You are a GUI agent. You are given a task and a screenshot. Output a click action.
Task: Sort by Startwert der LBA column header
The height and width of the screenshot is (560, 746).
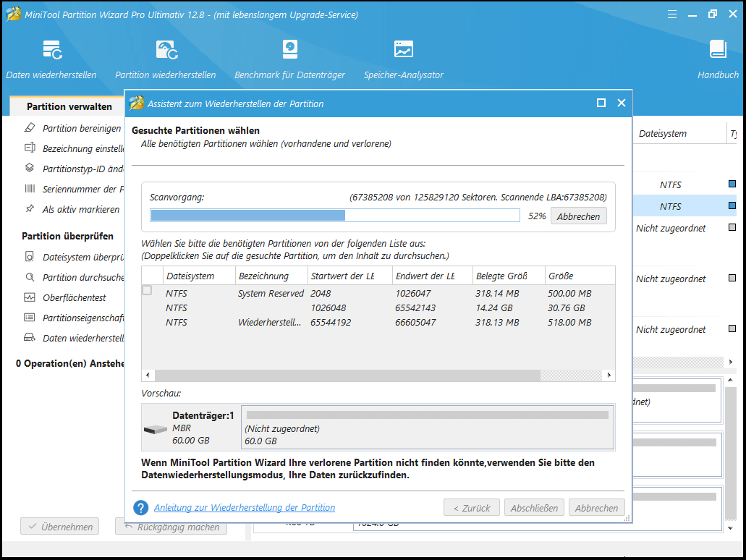(350, 276)
